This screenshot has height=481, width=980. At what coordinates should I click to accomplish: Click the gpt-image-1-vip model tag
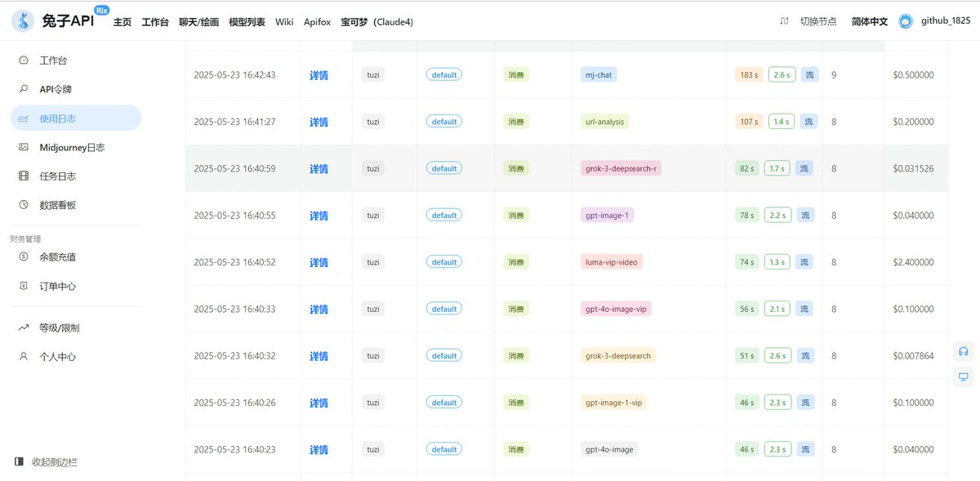tap(613, 403)
